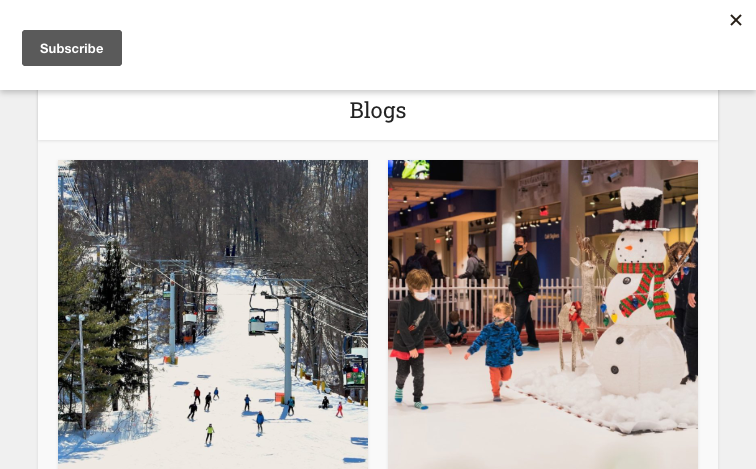Select the Blogs section heading
This screenshot has height=469, width=756.
(378, 110)
